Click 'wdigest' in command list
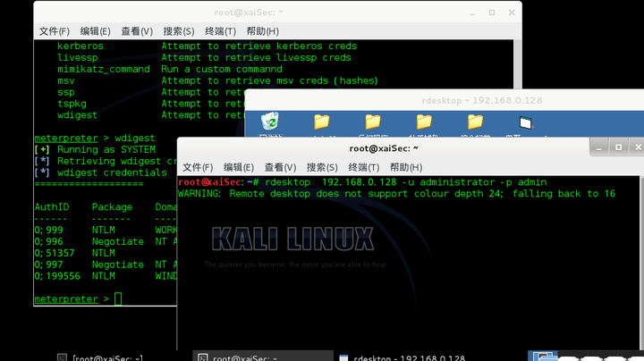The width and height of the screenshot is (644, 361). (77, 115)
